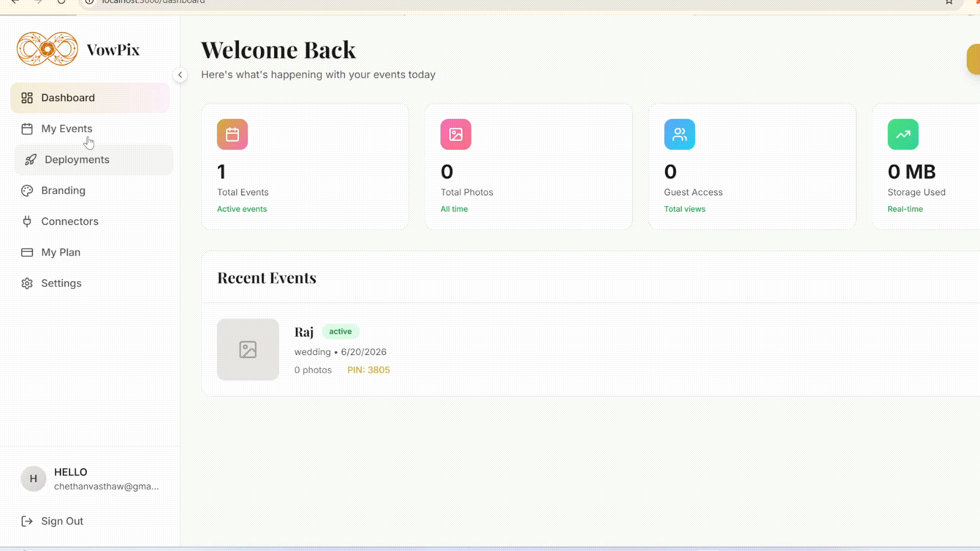Navigate to Branding settings
Screen dimensions: 980x551
pyautogui.click(x=90, y=190)
